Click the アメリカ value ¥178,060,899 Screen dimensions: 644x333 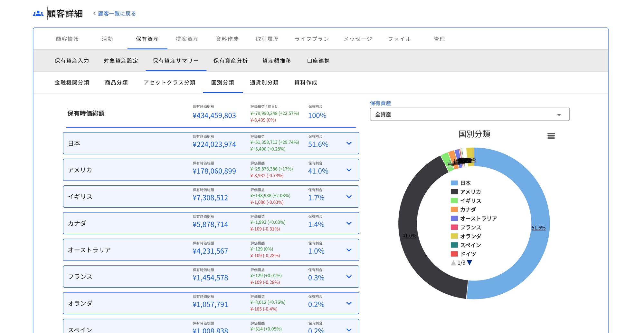coord(214,171)
